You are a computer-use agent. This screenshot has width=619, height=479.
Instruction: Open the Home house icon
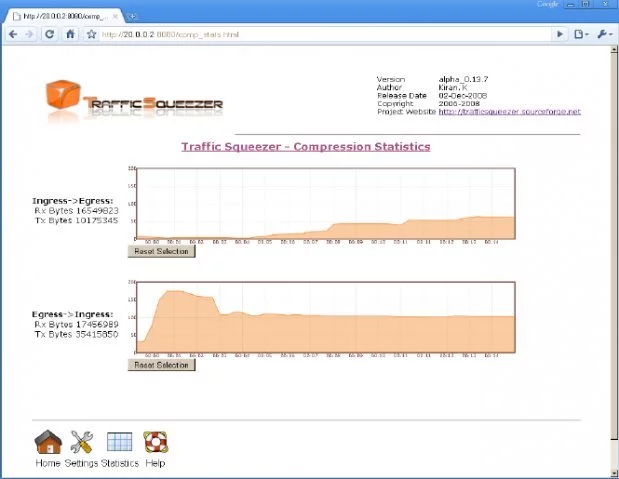point(48,442)
